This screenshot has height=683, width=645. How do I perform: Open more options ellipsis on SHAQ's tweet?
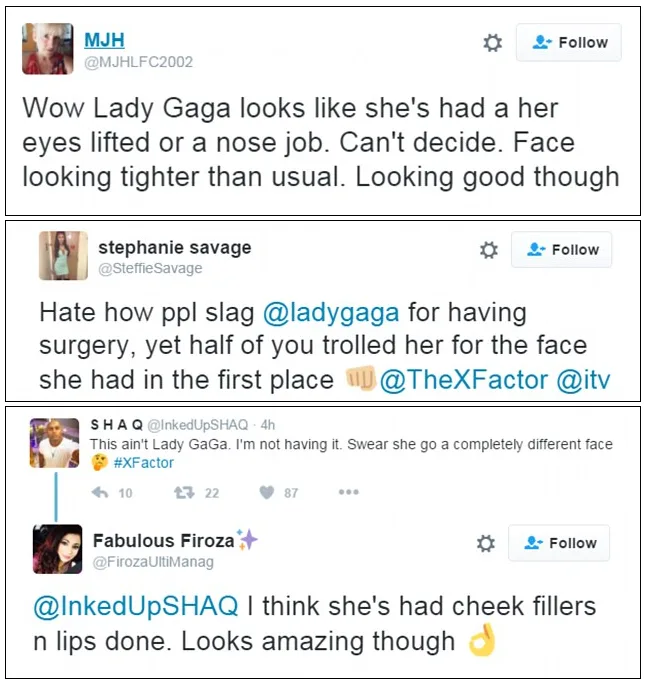click(x=348, y=492)
